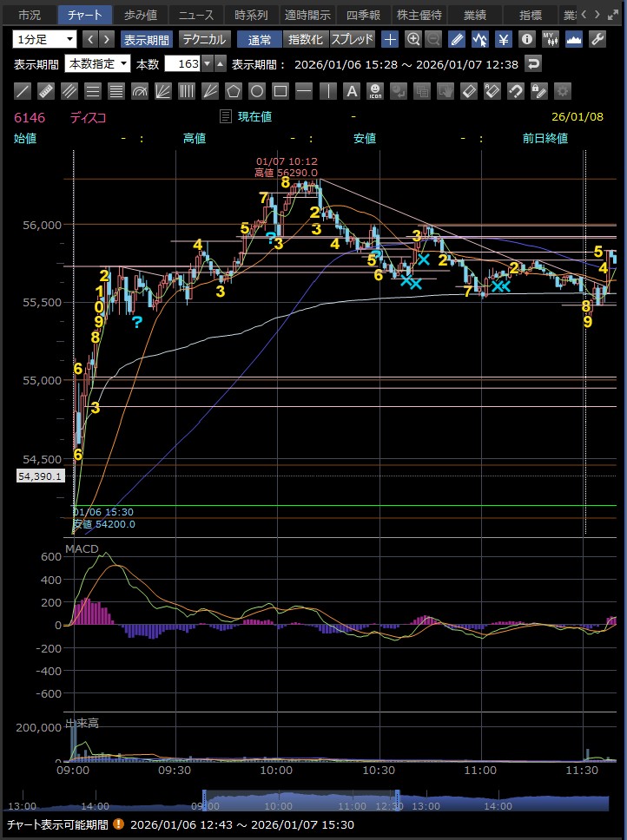The height and width of the screenshot is (840, 627).
Task: Click the zoom in magnifier icon
Action: coord(413,39)
